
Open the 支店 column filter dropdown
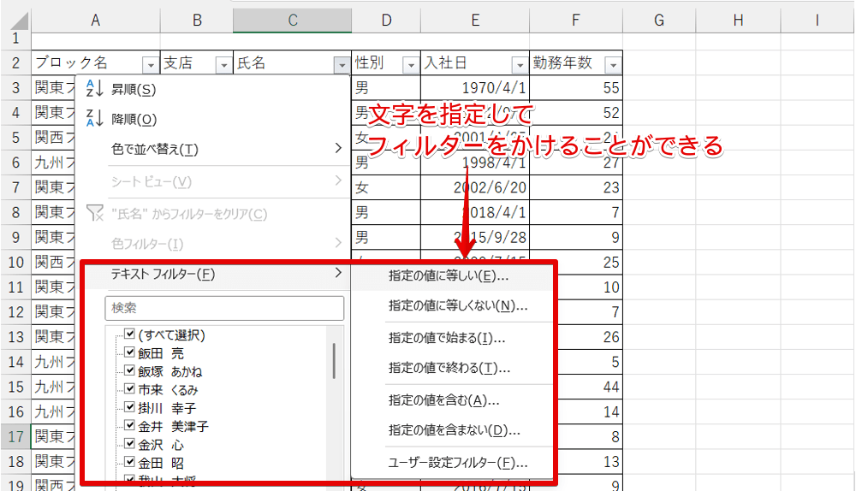point(223,64)
